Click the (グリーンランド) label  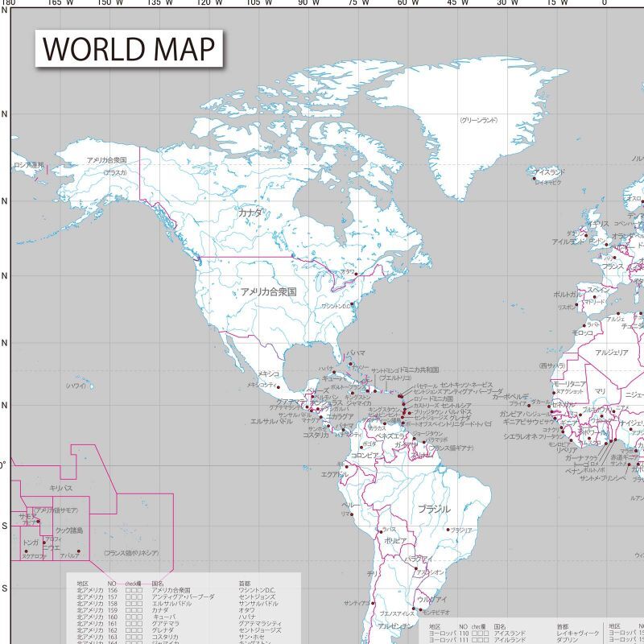point(479,120)
